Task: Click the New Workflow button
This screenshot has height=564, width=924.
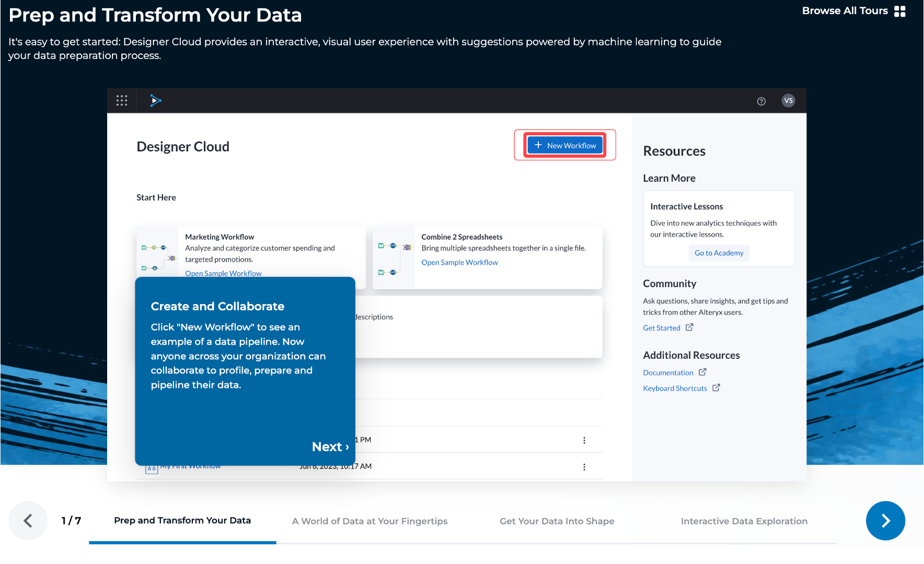Action: point(564,145)
